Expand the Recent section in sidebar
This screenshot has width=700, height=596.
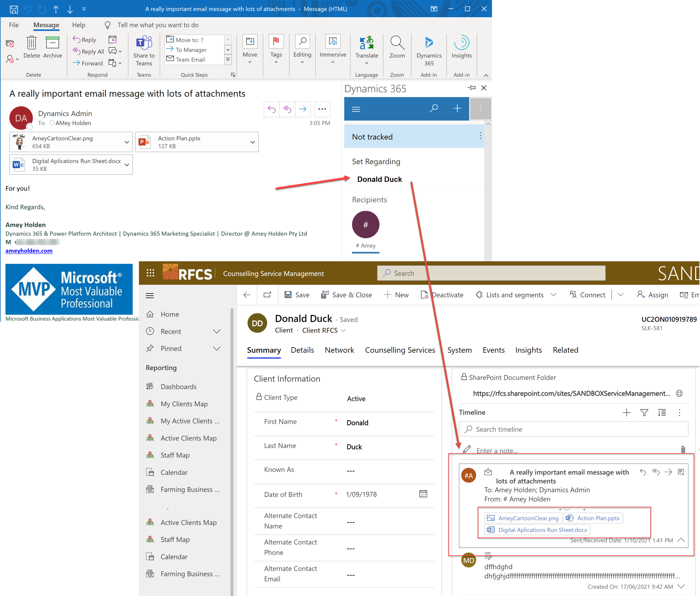216,331
